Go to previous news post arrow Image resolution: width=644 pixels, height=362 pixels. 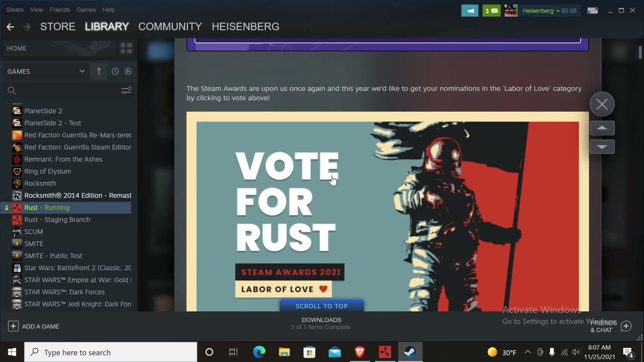pos(602,128)
